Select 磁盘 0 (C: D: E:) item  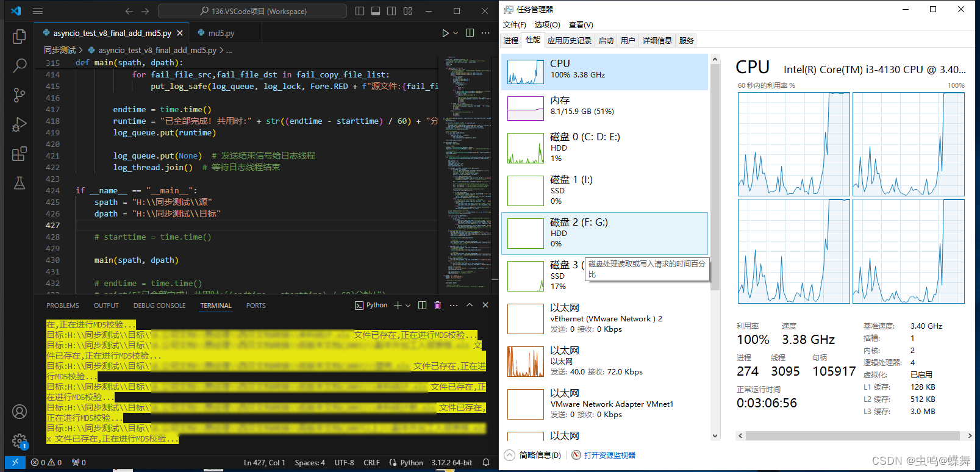tap(605, 148)
